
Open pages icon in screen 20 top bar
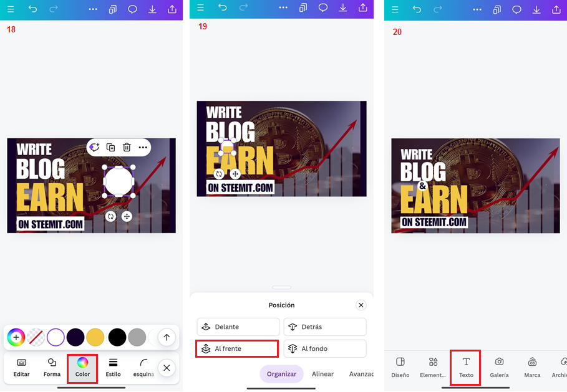[497, 9]
